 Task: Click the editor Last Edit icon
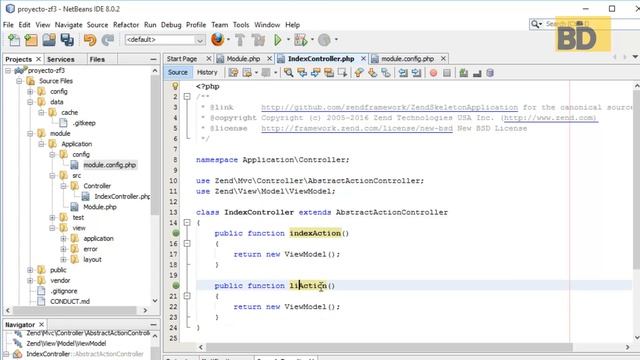(x=233, y=73)
